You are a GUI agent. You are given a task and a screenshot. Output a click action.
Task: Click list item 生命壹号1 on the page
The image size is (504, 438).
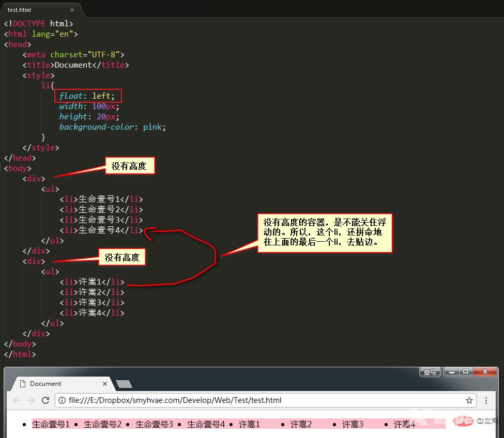click(51, 424)
